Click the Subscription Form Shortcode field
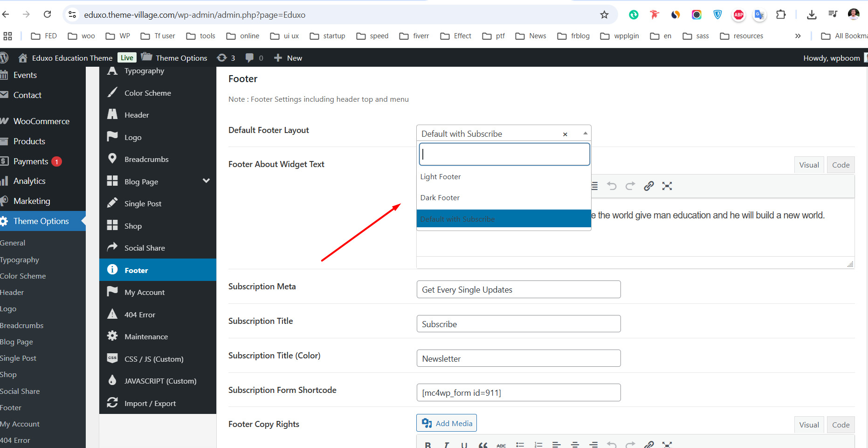 518,393
